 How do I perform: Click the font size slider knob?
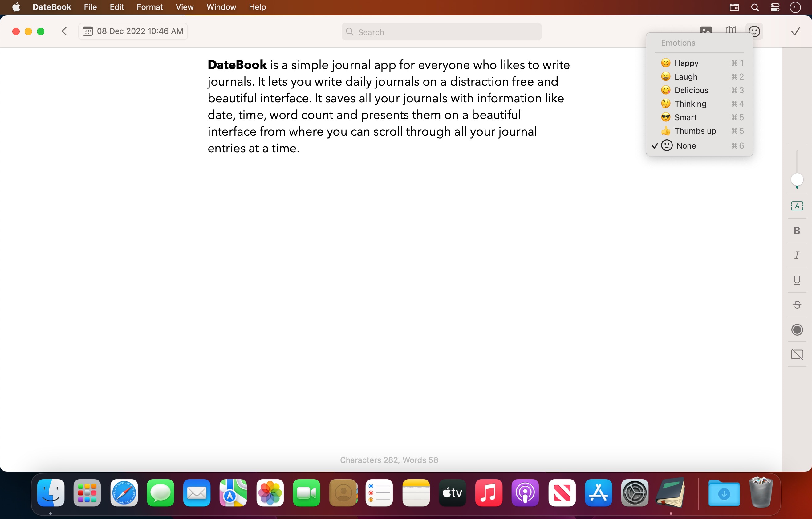pyautogui.click(x=797, y=180)
